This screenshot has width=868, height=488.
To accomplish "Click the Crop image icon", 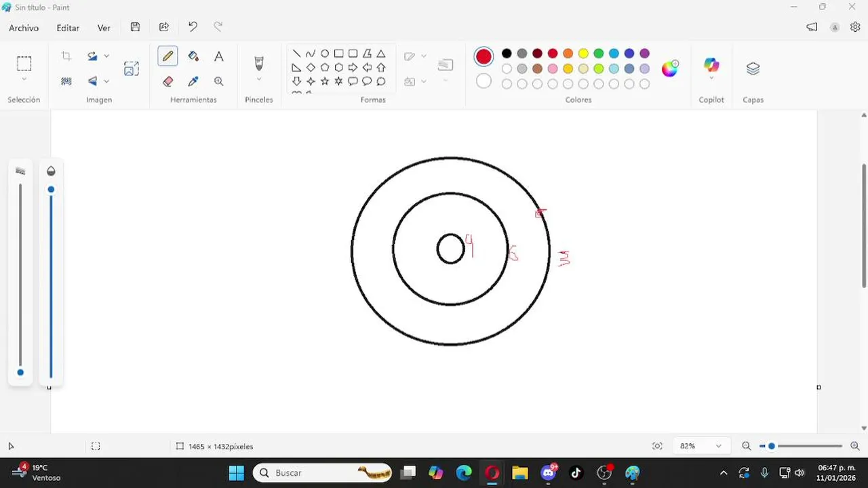I will coord(66,56).
